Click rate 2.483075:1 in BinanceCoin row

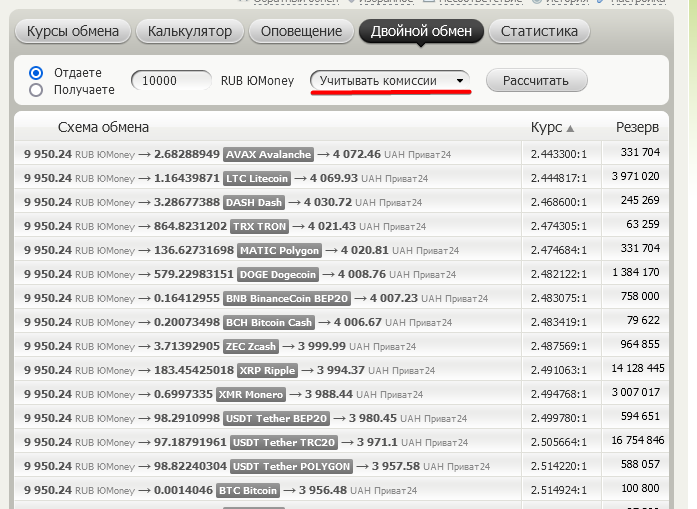pyautogui.click(x=559, y=298)
